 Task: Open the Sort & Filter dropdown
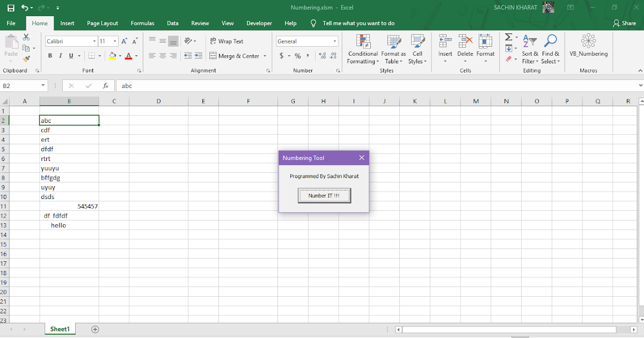[x=530, y=50]
